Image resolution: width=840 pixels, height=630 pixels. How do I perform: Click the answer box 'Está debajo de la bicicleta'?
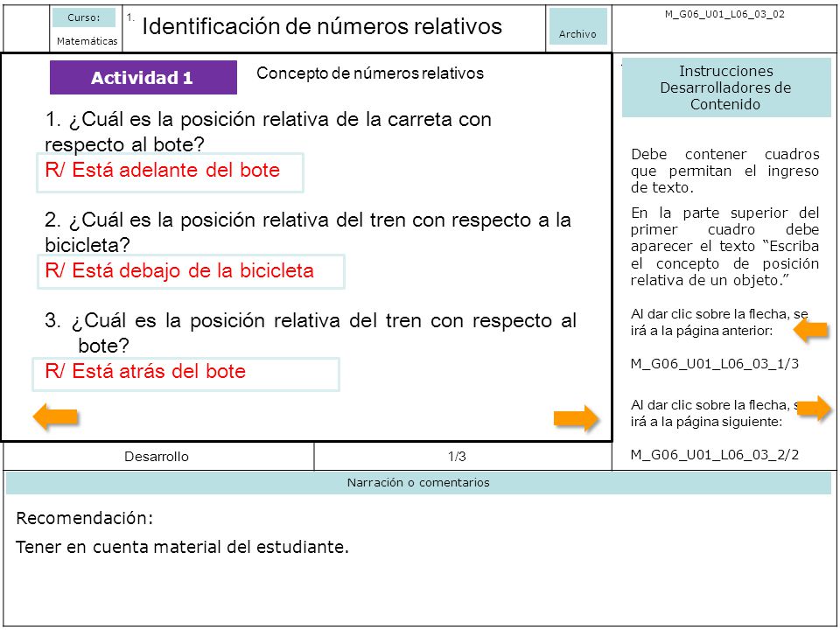[x=191, y=271]
